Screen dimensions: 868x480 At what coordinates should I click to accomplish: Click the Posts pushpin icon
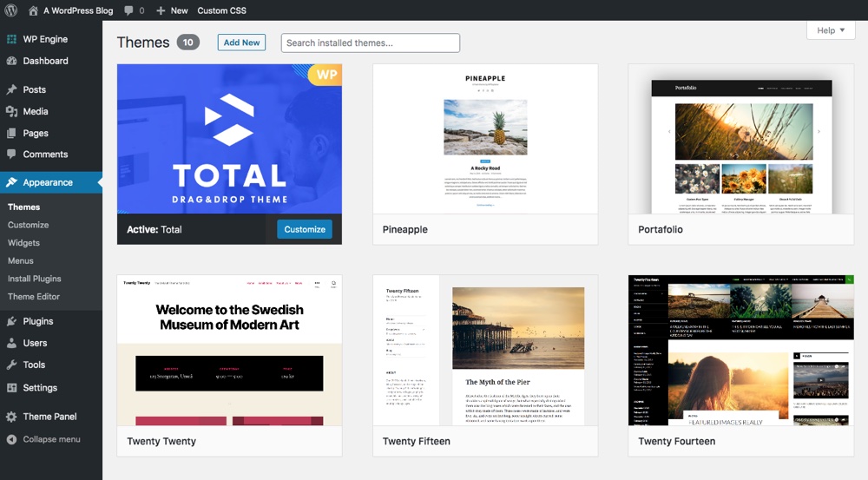[11, 89]
